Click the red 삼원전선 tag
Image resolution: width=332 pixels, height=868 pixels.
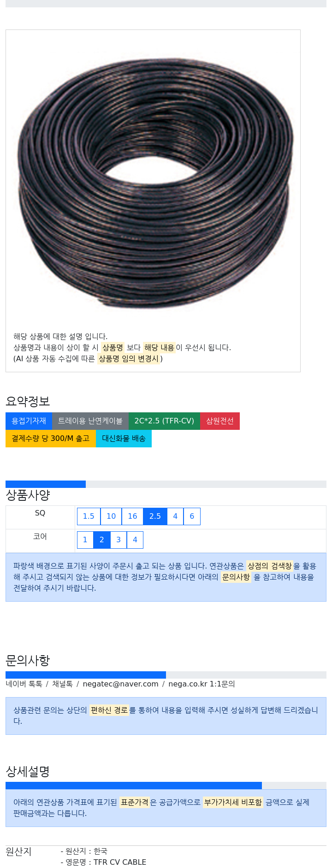(220, 421)
